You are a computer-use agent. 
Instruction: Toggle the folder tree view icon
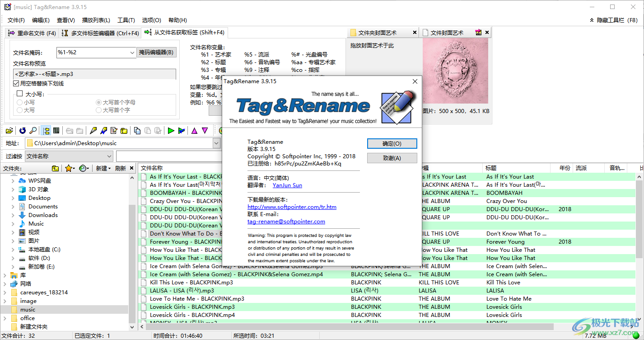[46, 131]
